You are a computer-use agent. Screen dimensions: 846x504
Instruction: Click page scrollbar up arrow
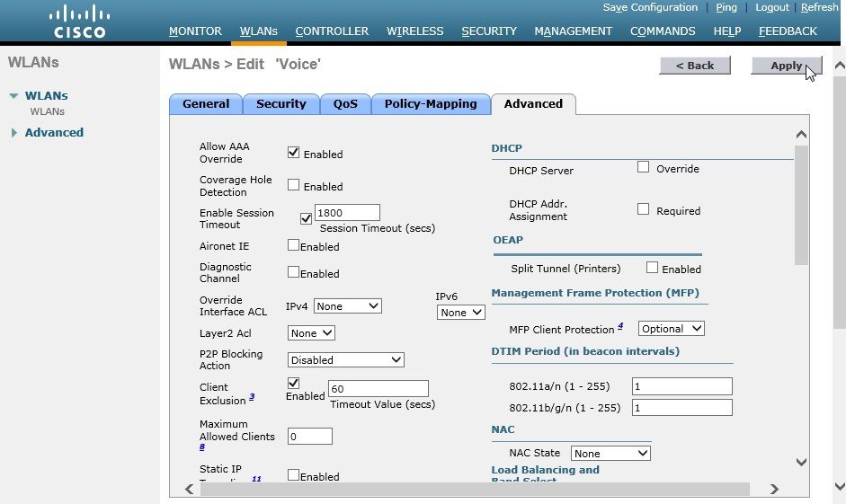click(840, 66)
